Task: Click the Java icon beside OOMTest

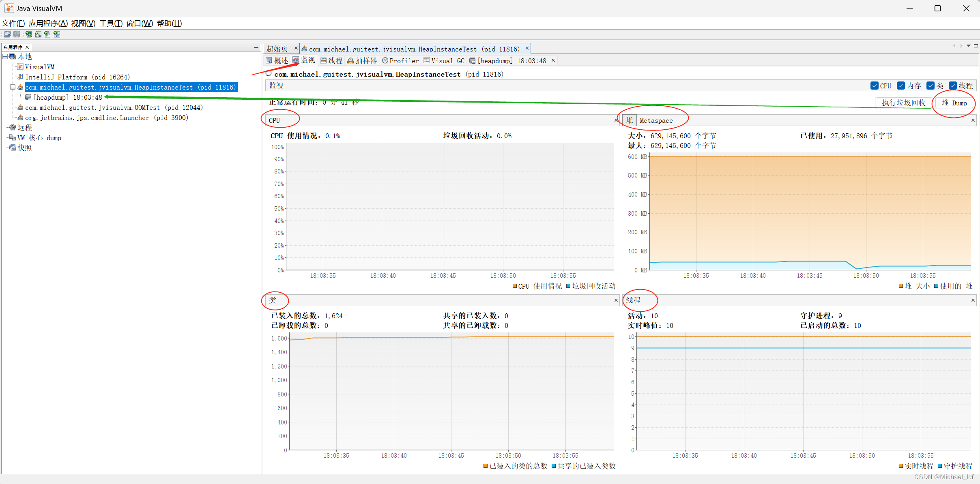Action: [20, 107]
